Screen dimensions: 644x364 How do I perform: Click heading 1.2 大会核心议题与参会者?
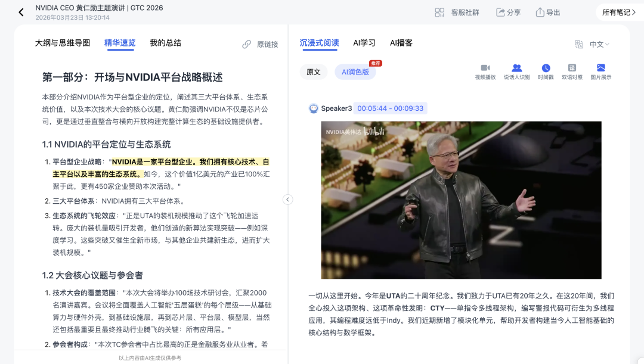tap(92, 275)
